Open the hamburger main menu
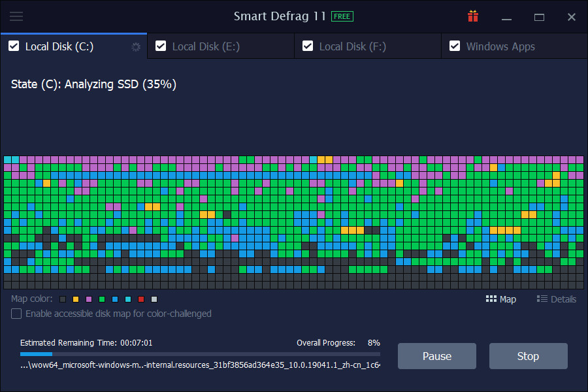Screen dimensions: 588x392 pyautogui.click(x=16, y=16)
